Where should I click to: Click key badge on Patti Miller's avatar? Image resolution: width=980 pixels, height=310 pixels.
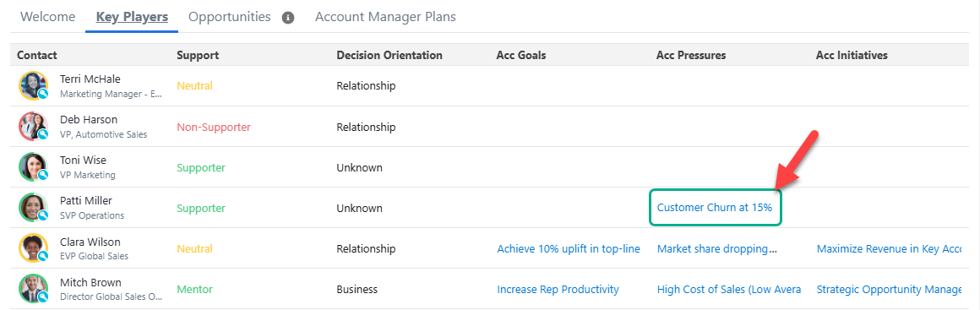pyautogui.click(x=43, y=216)
